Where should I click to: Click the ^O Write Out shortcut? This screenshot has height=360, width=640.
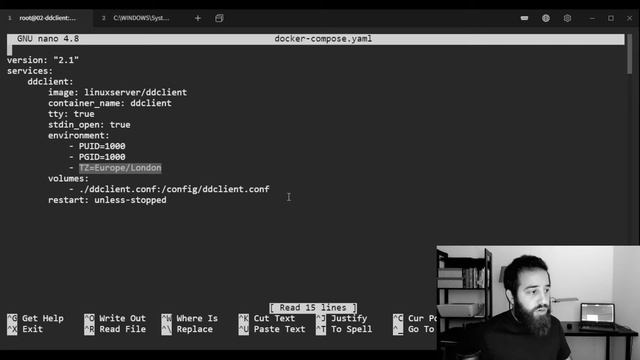115,318
